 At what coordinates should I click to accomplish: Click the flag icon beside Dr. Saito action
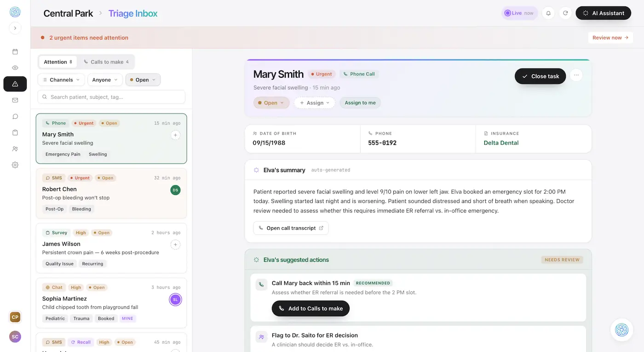(x=261, y=337)
